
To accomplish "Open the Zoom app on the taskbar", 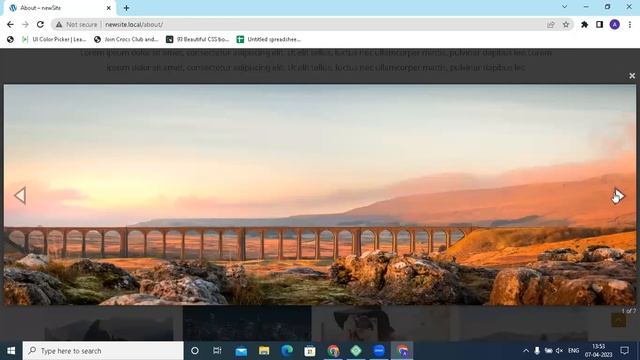I will click(379, 351).
